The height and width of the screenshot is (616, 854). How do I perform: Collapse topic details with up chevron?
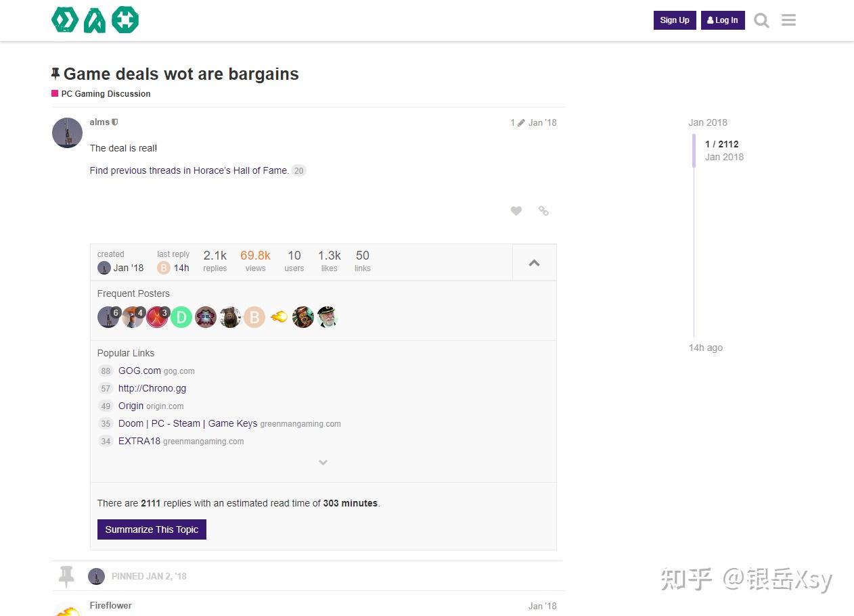[534, 262]
